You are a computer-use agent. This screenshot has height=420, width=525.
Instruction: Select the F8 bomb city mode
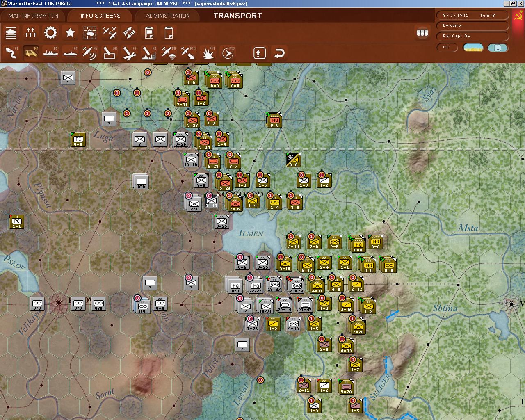tap(149, 53)
